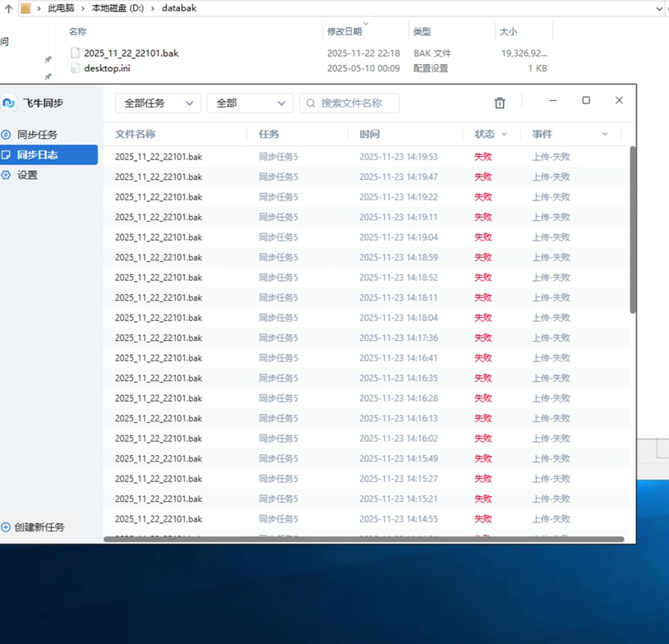The height and width of the screenshot is (644, 669).
Task: Open the 全部任务 filter dropdown
Action: pyautogui.click(x=158, y=103)
